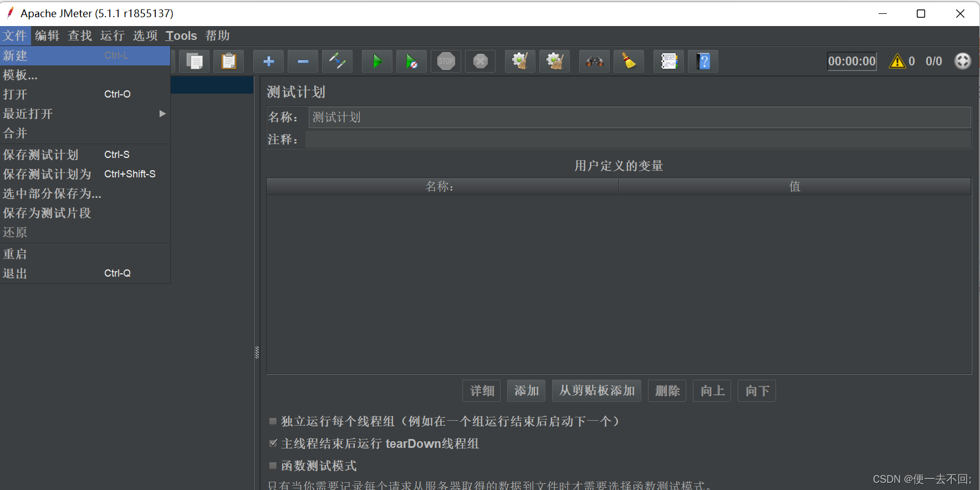The image size is (980, 490).
Task: Click the Search binoculars icon
Action: pos(594,61)
